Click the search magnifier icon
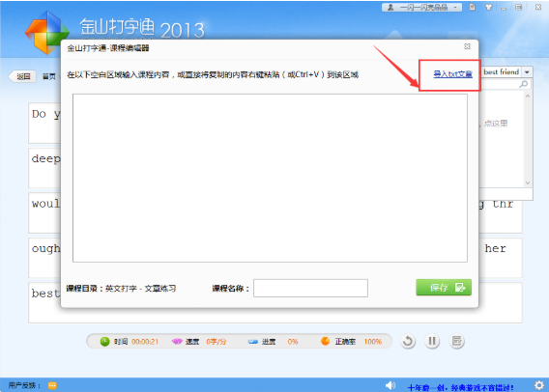549x392 pixels. [524, 84]
